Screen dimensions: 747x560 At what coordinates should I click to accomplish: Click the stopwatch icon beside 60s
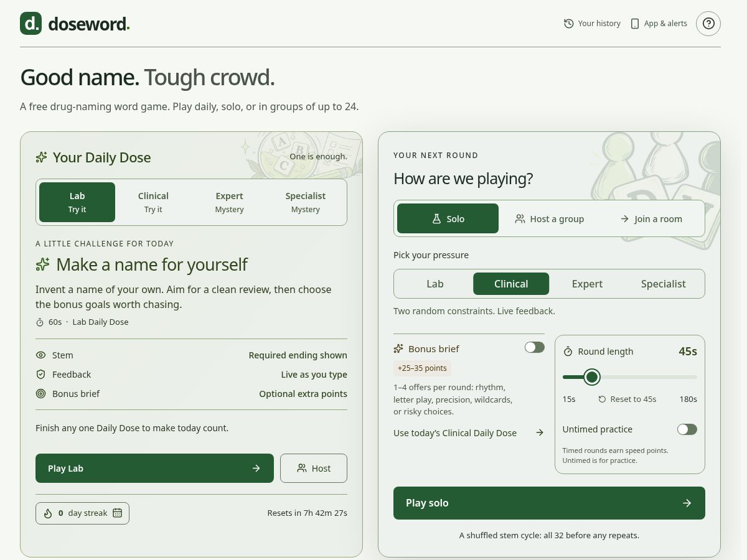[x=40, y=322]
